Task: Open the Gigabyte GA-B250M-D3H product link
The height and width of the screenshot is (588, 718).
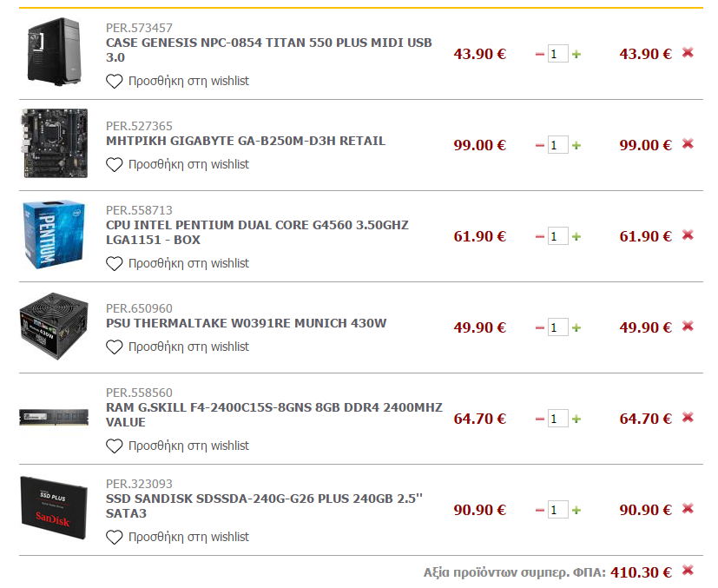Action: [246, 141]
